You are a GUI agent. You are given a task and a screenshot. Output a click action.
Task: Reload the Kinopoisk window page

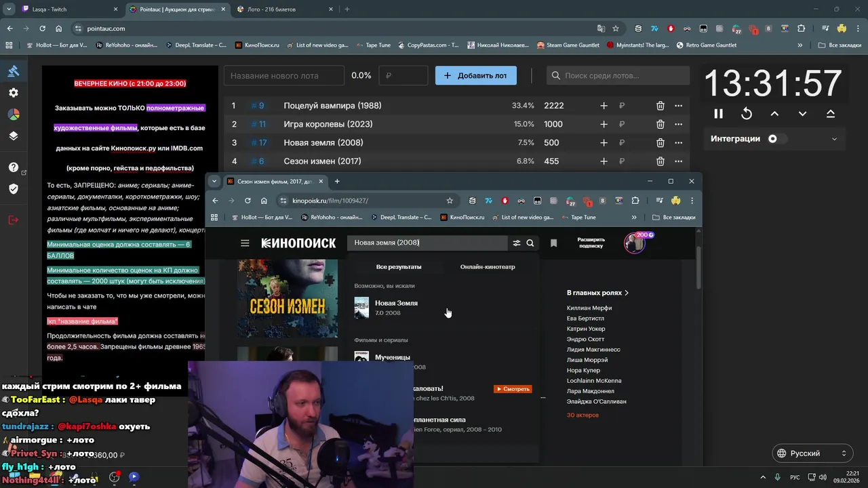pos(248,201)
